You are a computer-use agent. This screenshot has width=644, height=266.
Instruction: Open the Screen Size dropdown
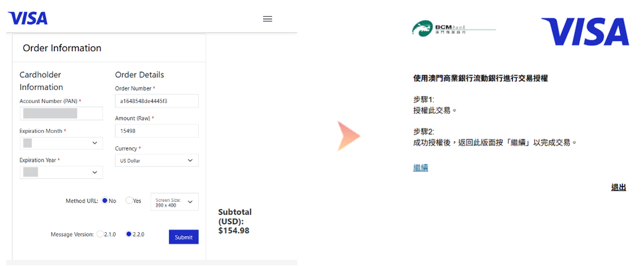tap(174, 202)
